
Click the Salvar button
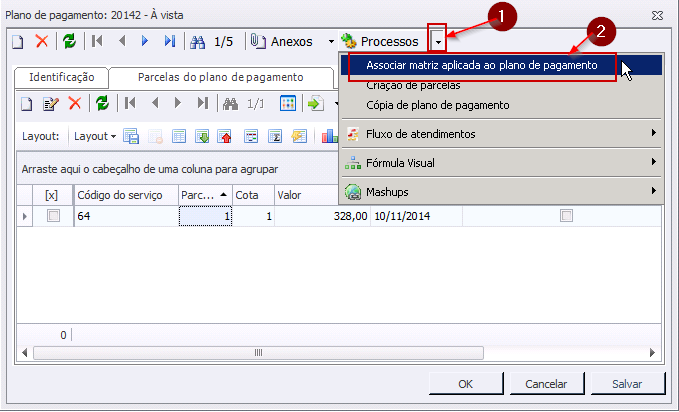click(x=627, y=383)
